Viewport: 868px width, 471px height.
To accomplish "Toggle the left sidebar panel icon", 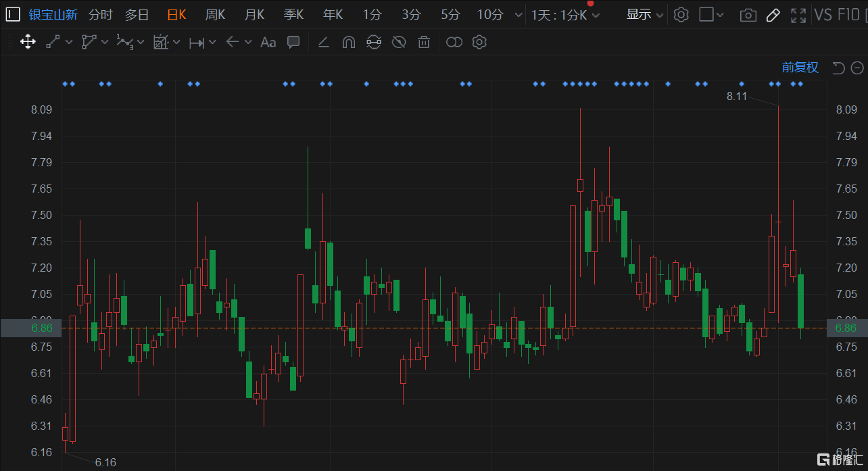I will [13, 15].
